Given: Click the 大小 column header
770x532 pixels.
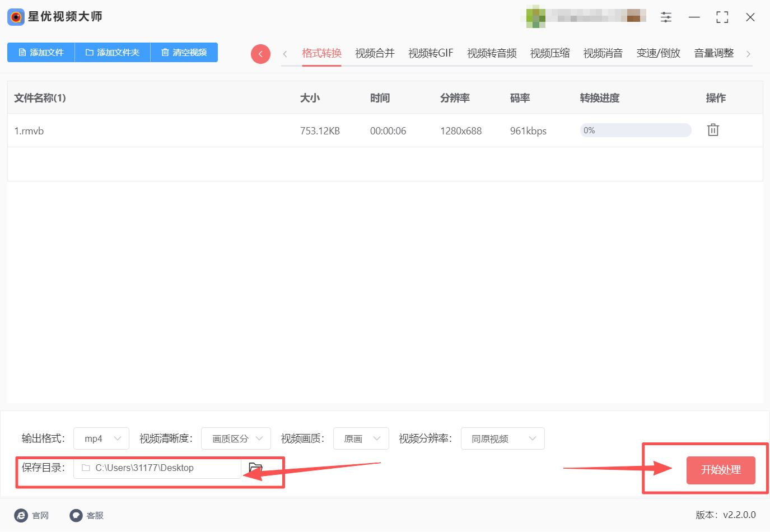Looking at the screenshot, I should 310,98.
